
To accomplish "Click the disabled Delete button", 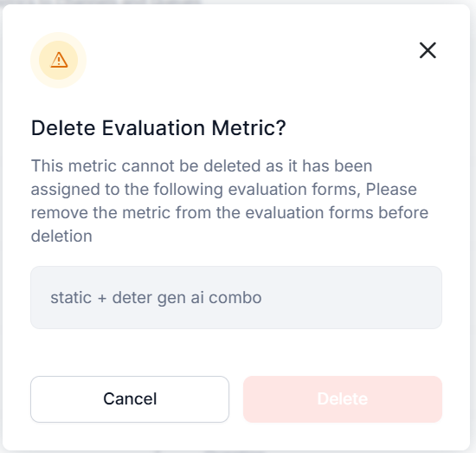I will tap(343, 399).
